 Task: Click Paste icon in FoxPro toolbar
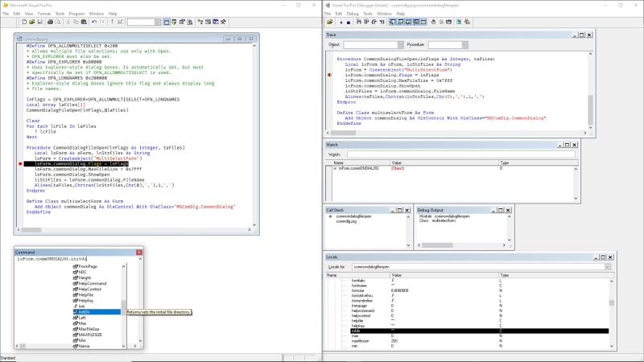point(84,22)
